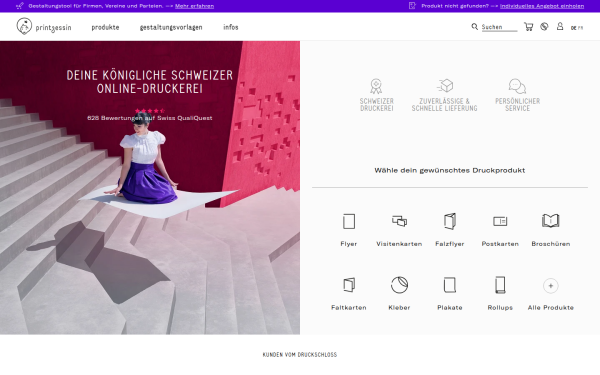Click the Alle Produkte plus icon
Viewport: 600px width, 375px height.
551,286
